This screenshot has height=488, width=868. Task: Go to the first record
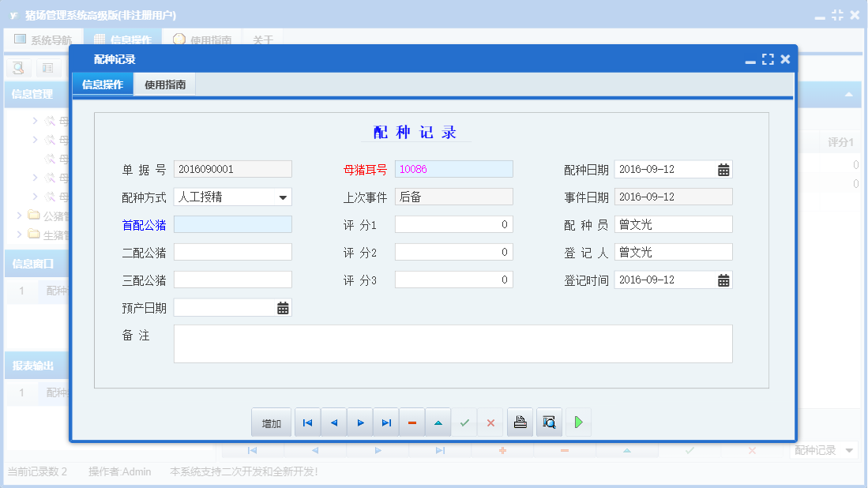point(307,423)
